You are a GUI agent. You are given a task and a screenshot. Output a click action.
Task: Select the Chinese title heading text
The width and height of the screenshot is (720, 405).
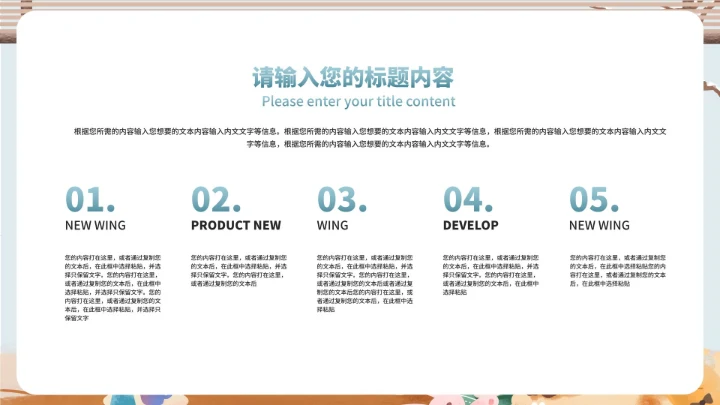353,77
